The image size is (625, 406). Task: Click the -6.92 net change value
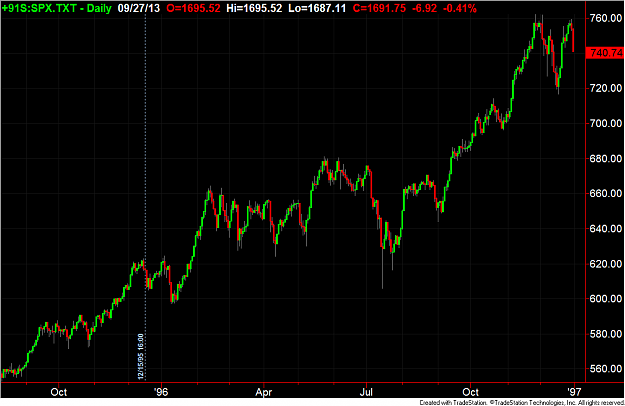point(424,8)
